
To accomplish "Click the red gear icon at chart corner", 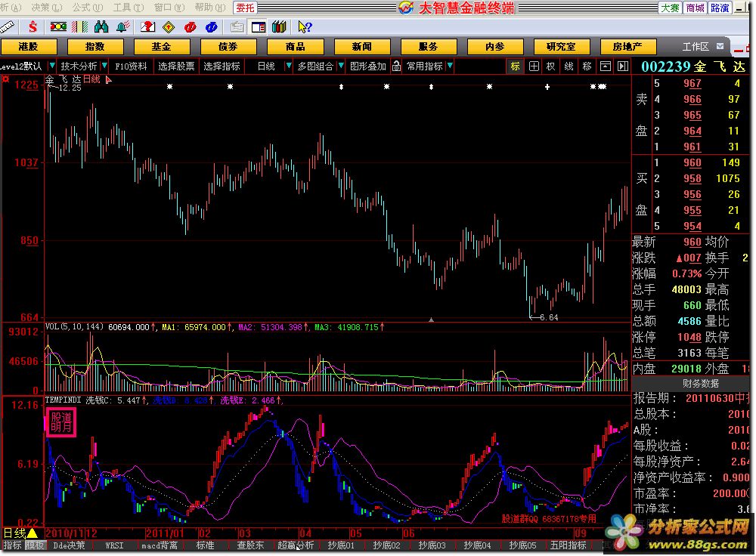I will 6,79.
